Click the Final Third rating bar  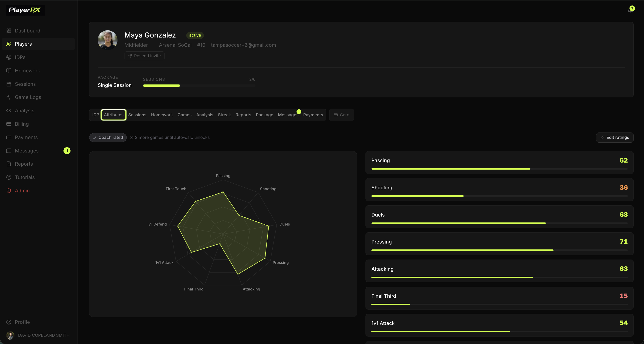pos(499,305)
